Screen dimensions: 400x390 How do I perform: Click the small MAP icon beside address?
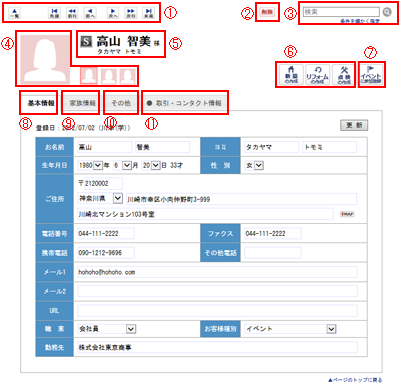[x=347, y=214]
